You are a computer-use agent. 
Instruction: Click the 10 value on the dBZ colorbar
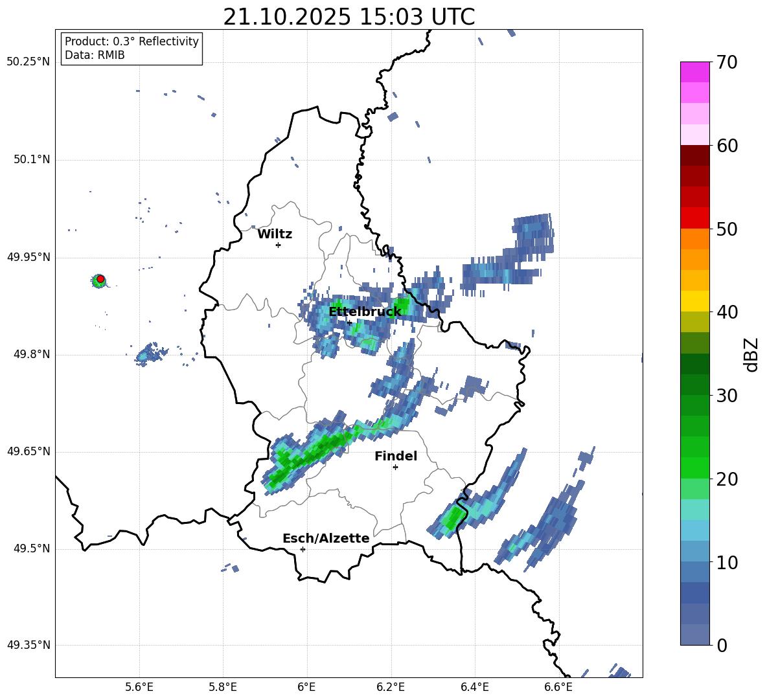point(726,562)
